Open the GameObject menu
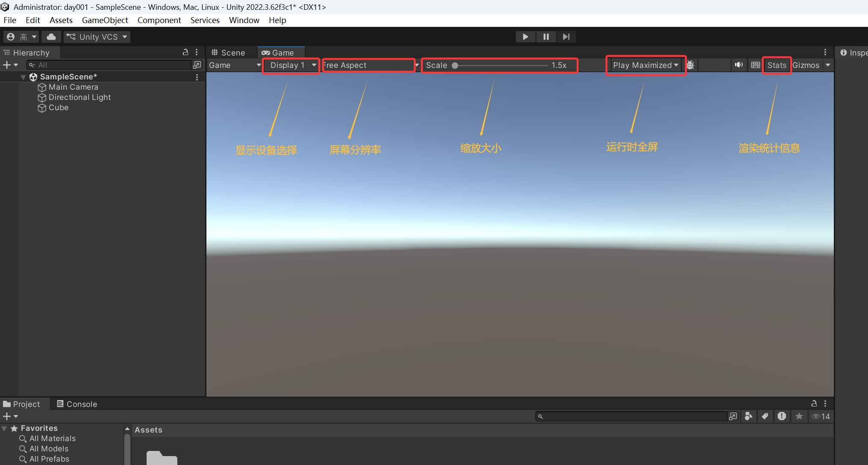The height and width of the screenshot is (465, 868). coord(105,20)
